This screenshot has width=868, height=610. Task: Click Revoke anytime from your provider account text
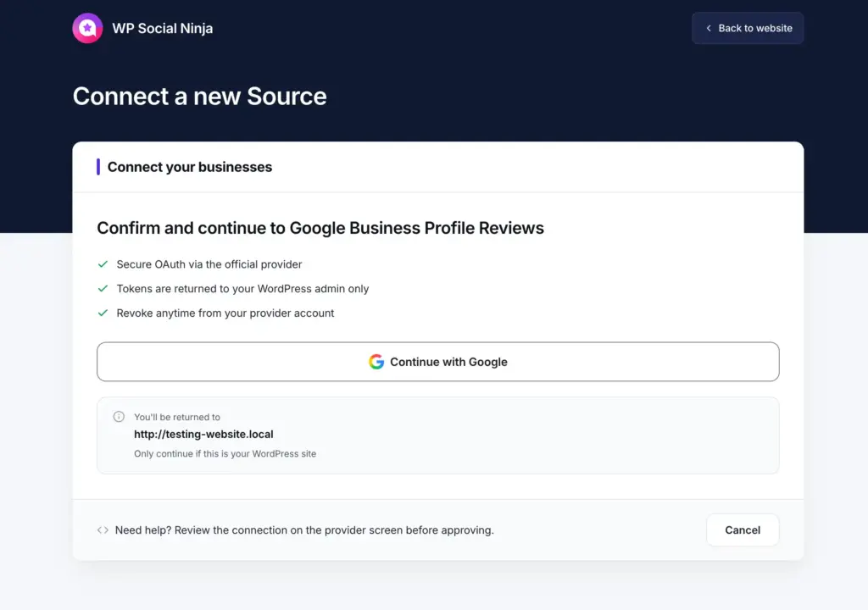pyautogui.click(x=225, y=313)
